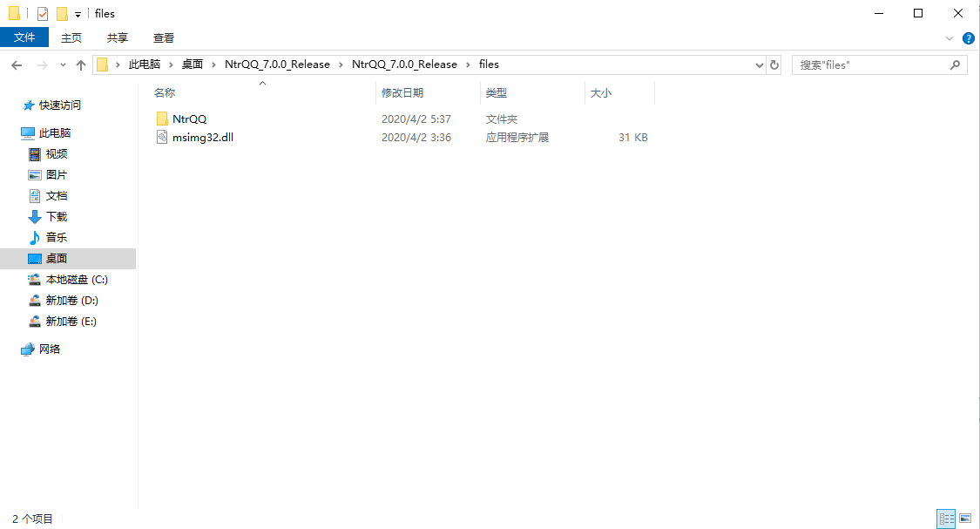Open the NtrQQ folder

pos(188,118)
